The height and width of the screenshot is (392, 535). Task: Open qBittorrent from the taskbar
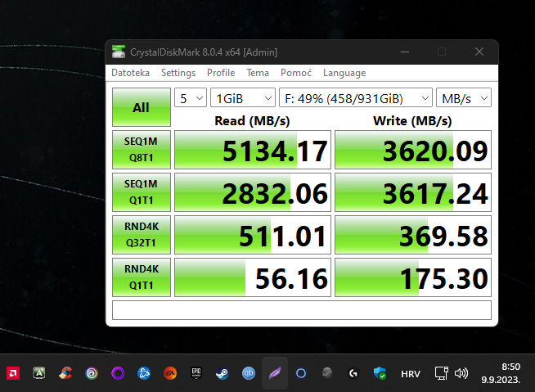click(249, 373)
